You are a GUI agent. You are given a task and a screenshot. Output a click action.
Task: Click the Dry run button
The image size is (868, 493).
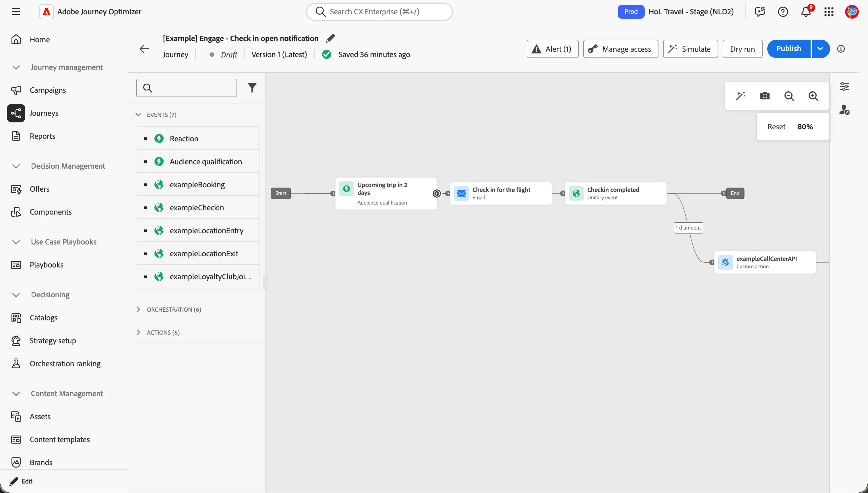point(743,49)
